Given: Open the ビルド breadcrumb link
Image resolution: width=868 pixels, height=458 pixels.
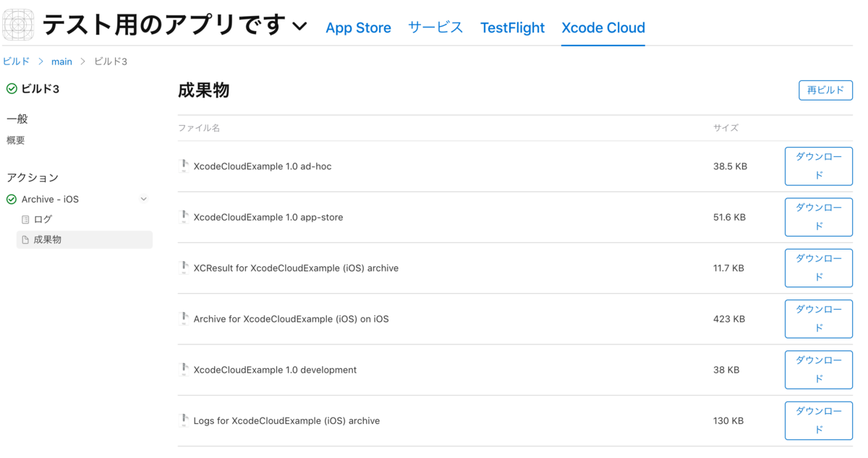Looking at the screenshot, I should tap(15, 62).
